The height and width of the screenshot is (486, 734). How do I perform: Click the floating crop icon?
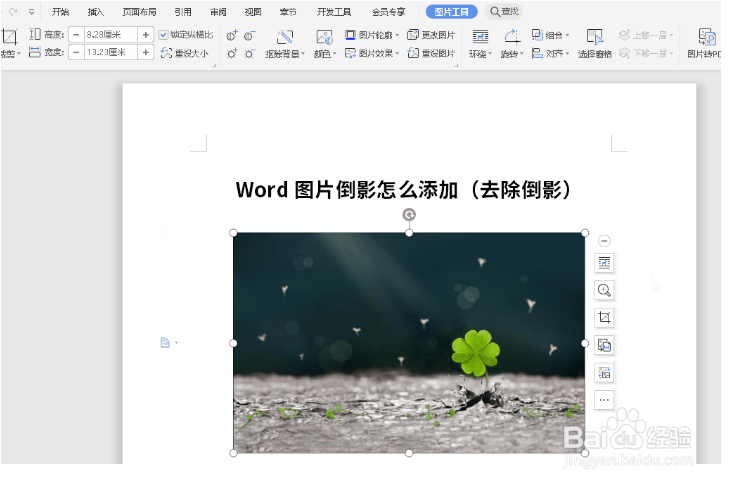tap(604, 317)
